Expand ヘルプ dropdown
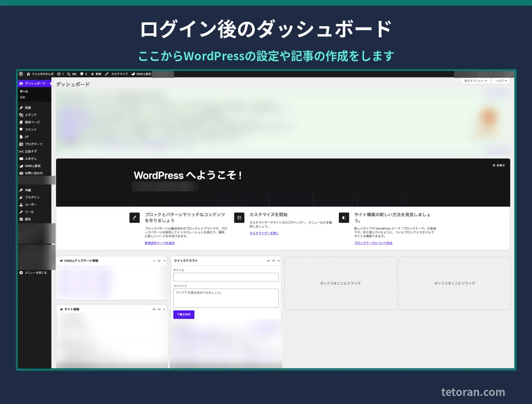 501,81
